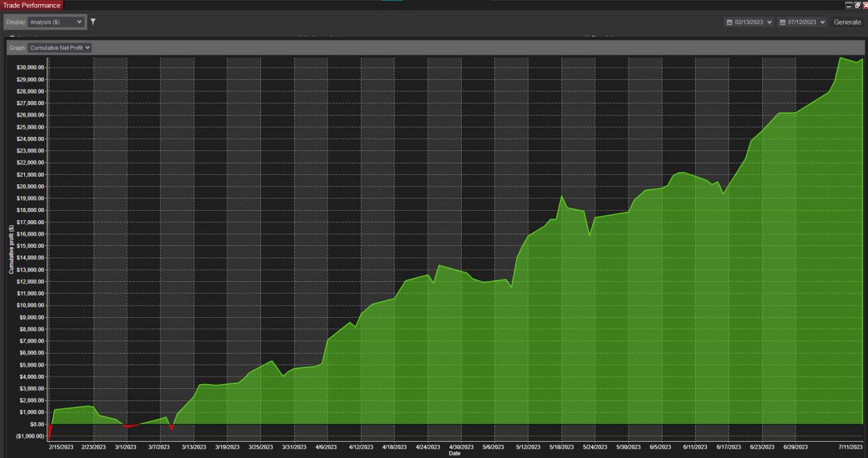Click the $30,000.00 y-axis label
The image size is (868, 458).
pyautogui.click(x=30, y=68)
